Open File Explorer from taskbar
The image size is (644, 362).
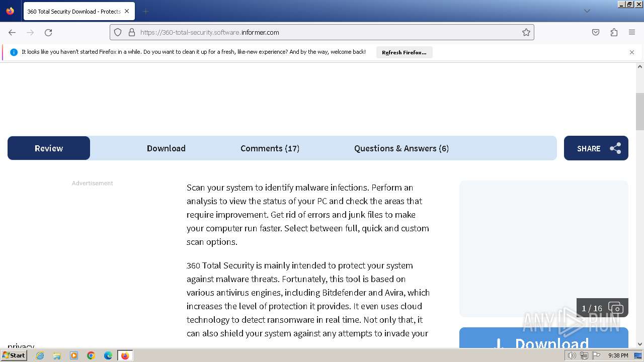57,355
